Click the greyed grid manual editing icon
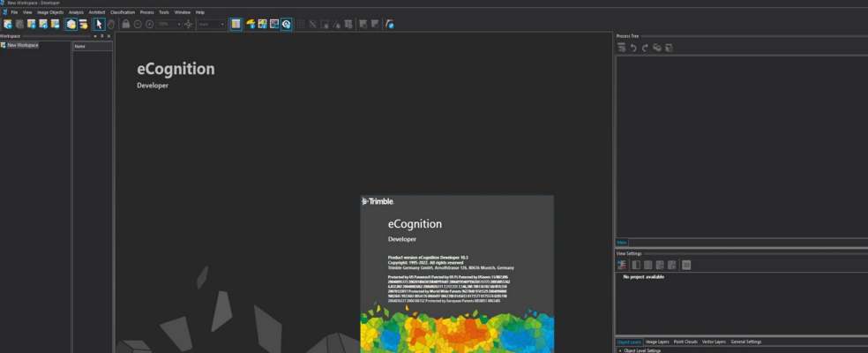 tap(301, 24)
